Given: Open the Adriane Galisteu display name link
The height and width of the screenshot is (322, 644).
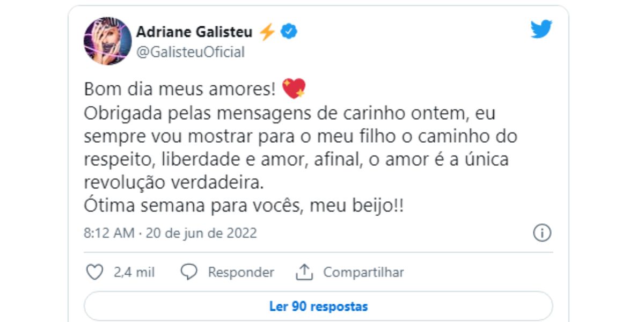Looking at the screenshot, I should (x=194, y=32).
